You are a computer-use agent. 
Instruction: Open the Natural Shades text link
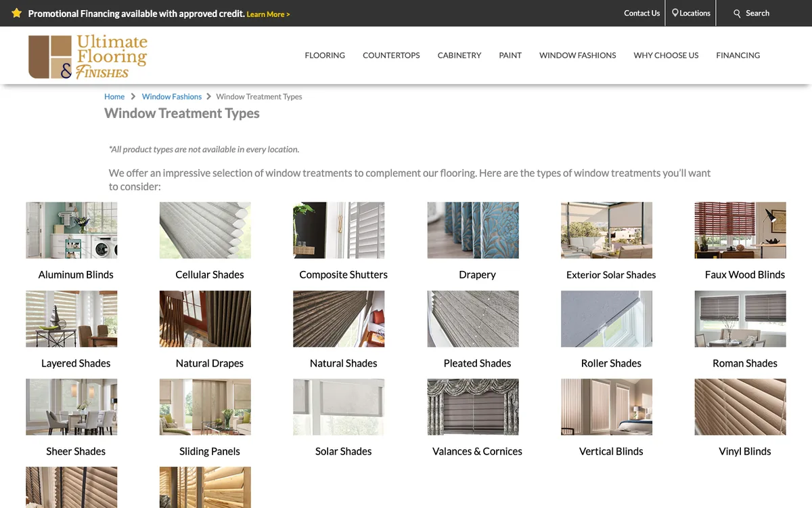tap(344, 364)
